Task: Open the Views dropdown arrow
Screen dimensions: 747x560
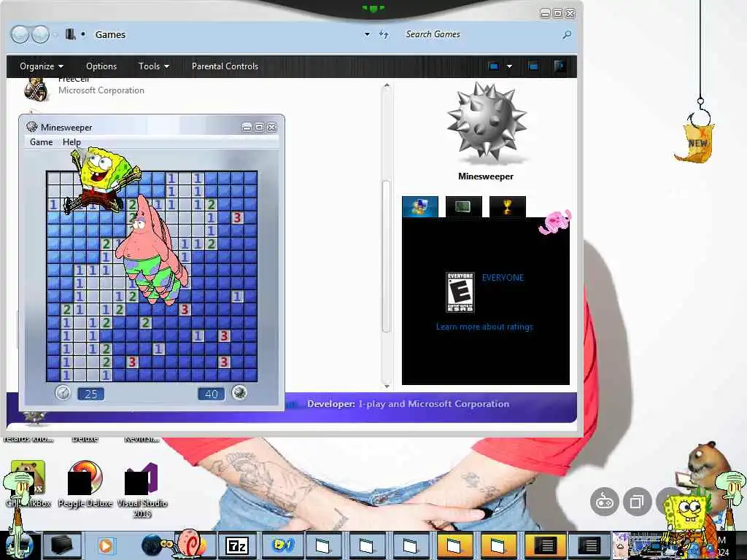Action: coord(509,66)
